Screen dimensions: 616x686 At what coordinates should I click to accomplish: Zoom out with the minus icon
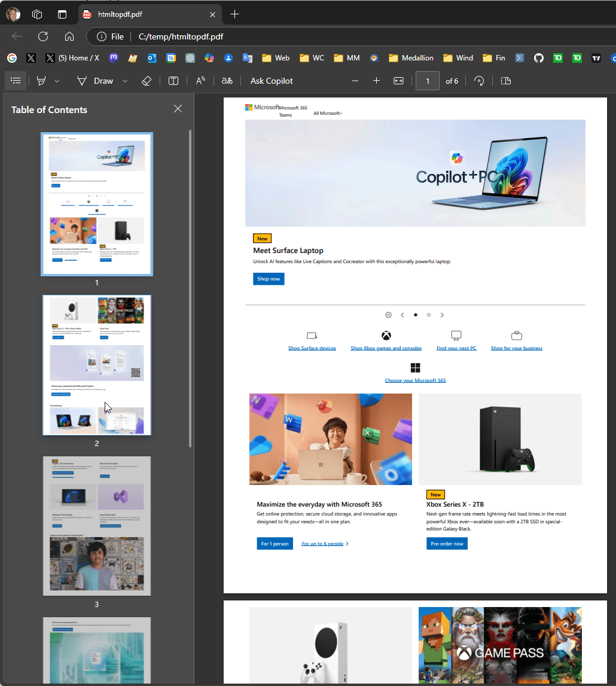[x=355, y=81]
